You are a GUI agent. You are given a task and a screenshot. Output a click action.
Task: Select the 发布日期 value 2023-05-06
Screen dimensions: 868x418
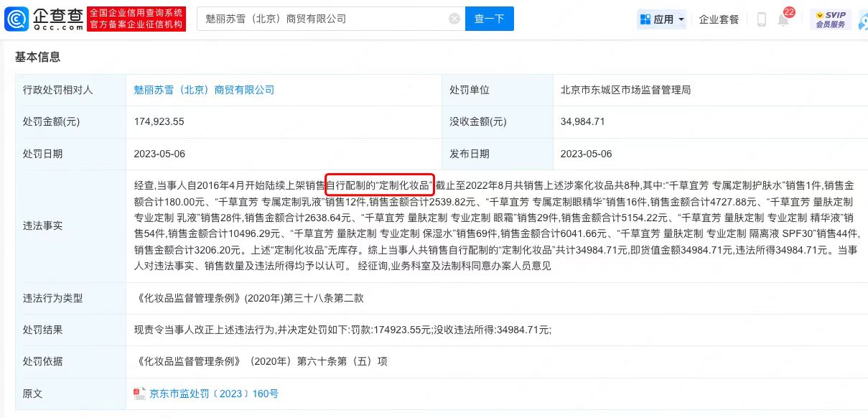point(586,154)
